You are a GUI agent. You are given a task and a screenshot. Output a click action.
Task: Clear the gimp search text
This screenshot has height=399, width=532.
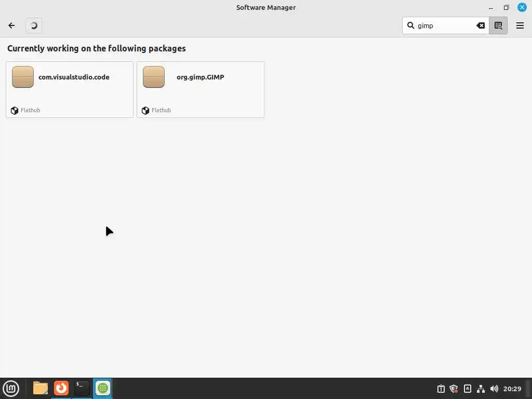(x=481, y=25)
